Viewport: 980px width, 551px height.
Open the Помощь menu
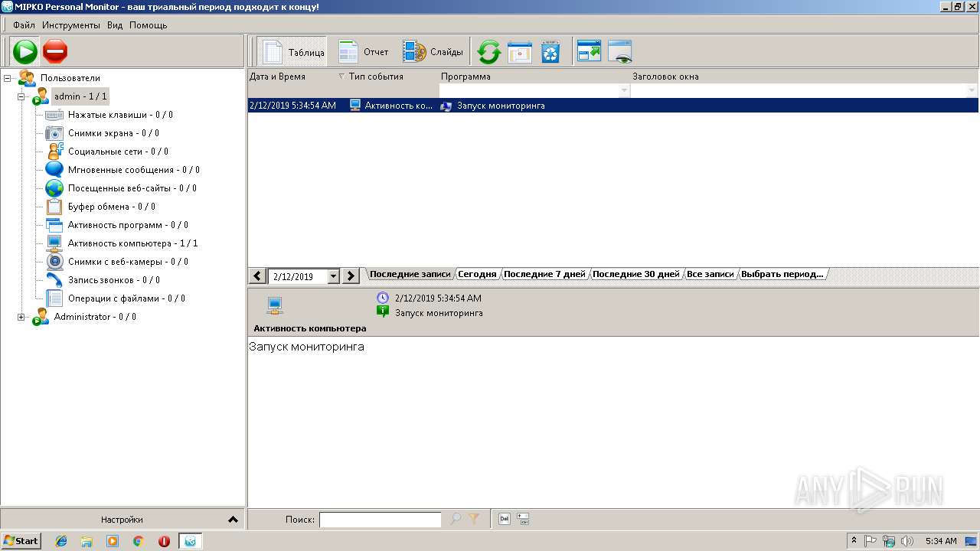tap(148, 25)
